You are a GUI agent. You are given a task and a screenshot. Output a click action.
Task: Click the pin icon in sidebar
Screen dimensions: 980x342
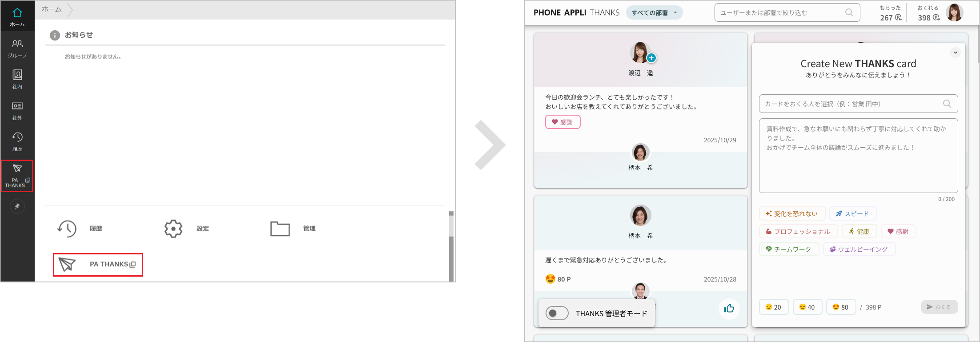click(x=17, y=206)
